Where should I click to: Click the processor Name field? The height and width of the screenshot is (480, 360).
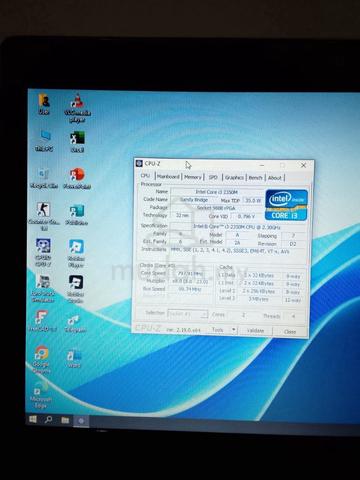(217, 192)
